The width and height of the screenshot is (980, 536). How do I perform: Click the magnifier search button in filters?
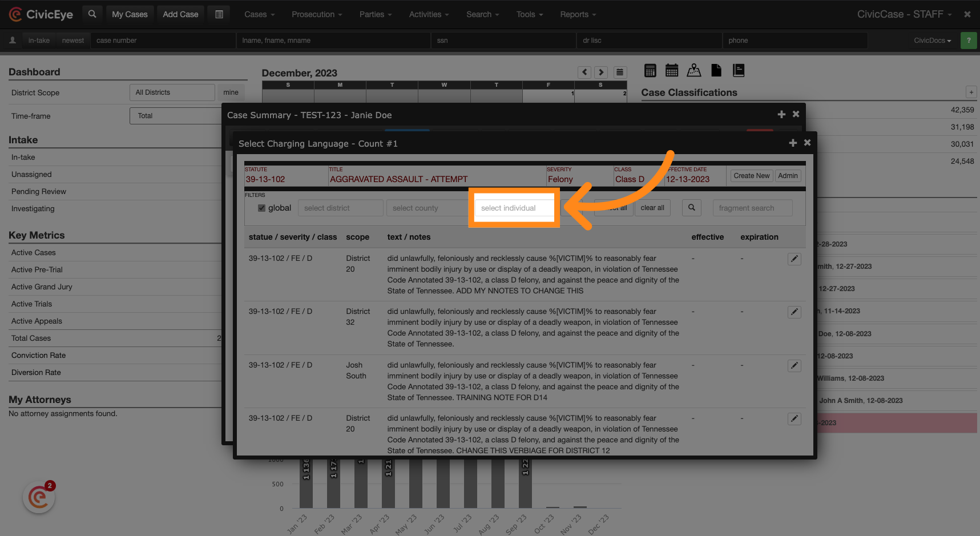coord(692,208)
